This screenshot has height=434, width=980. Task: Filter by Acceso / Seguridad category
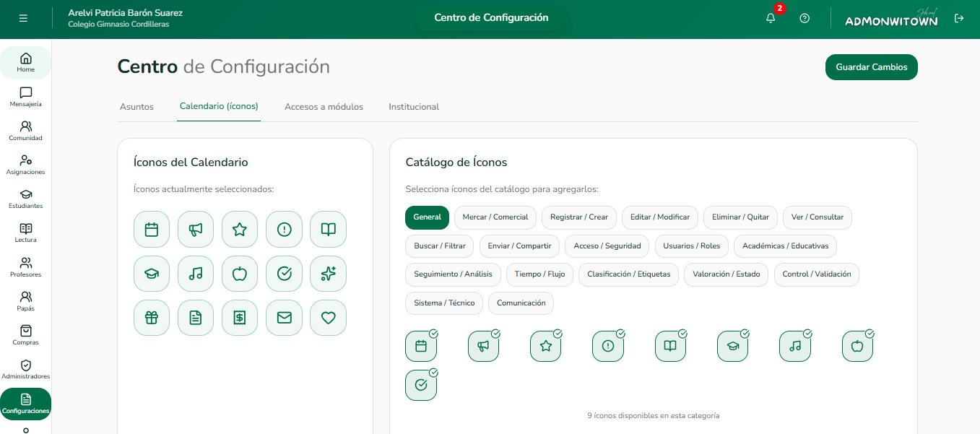tap(607, 246)
